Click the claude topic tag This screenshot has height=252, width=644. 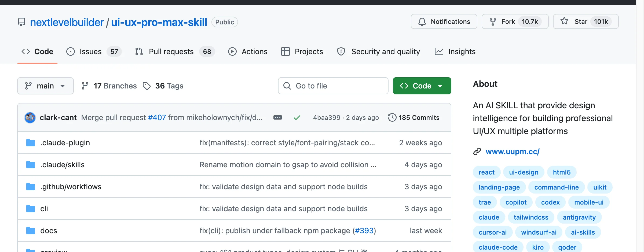coord(489,217)
